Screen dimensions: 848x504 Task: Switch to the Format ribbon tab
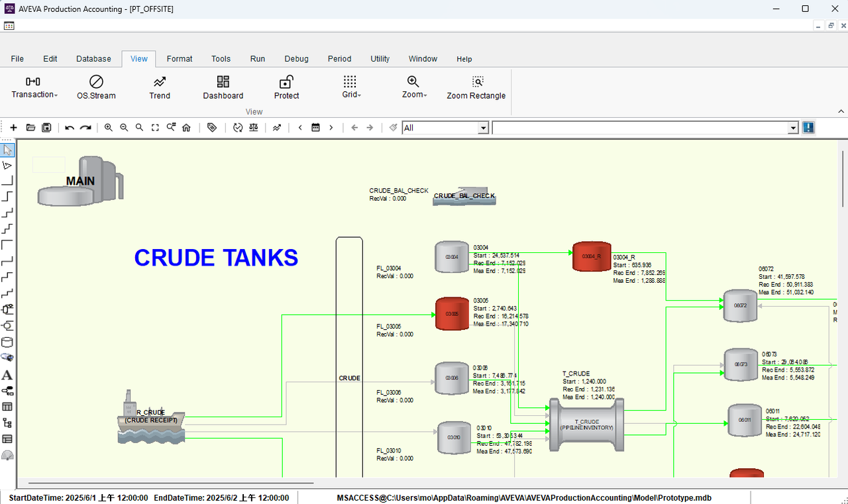tap(180, 58)
